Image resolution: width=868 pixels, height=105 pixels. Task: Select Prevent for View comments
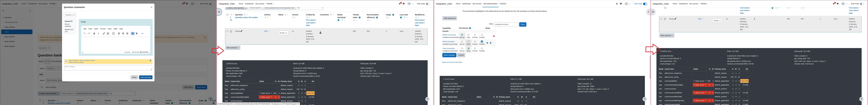(x=475, y=48)
